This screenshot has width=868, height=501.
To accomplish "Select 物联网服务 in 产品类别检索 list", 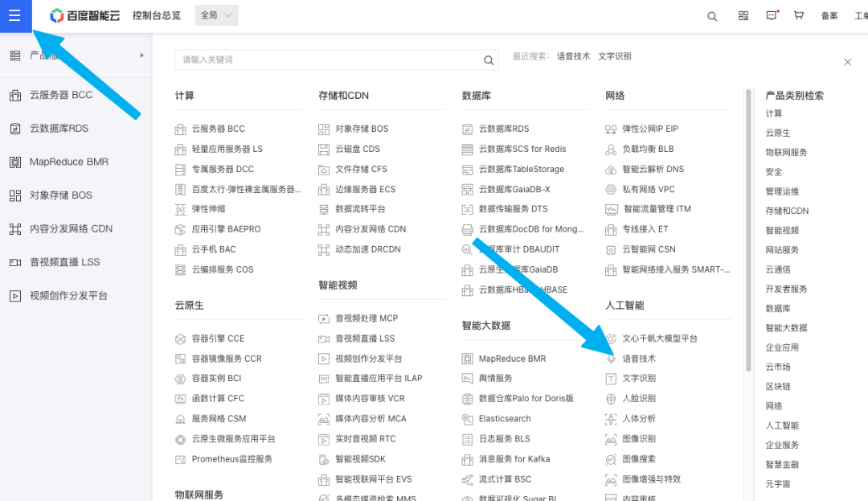I will [x=786, y=152].
